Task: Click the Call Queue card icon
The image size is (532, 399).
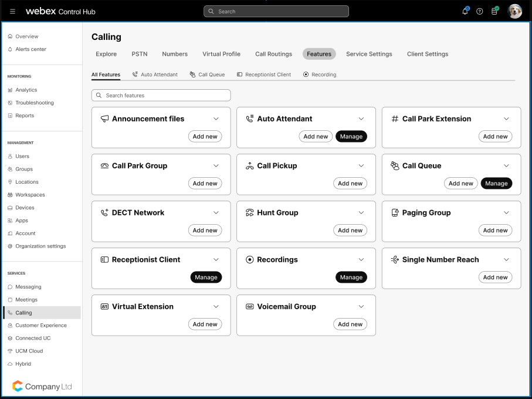Action: 395,165
